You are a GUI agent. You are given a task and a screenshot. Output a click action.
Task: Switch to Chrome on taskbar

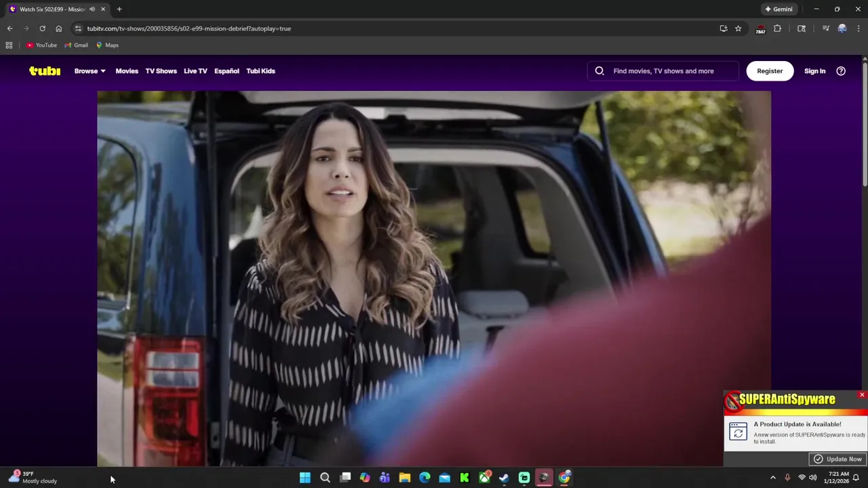click(564, 478)
